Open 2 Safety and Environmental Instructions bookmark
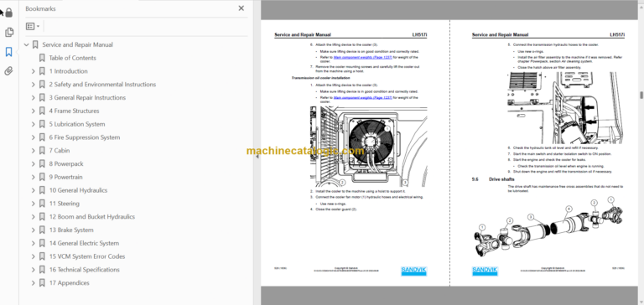The width and height of the screenshot is (644, 305). (102, 85)
